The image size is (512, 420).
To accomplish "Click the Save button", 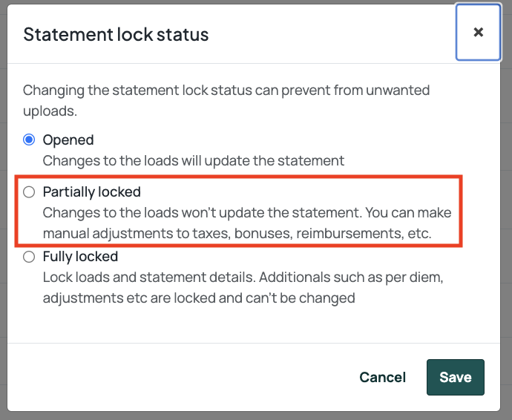I will pos(455,377).
